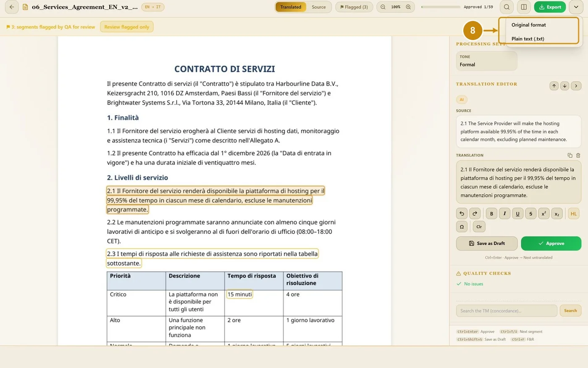Copy the translation using the copy icon
The width and height of the screenshot is (588, 368).
(570, 155)
